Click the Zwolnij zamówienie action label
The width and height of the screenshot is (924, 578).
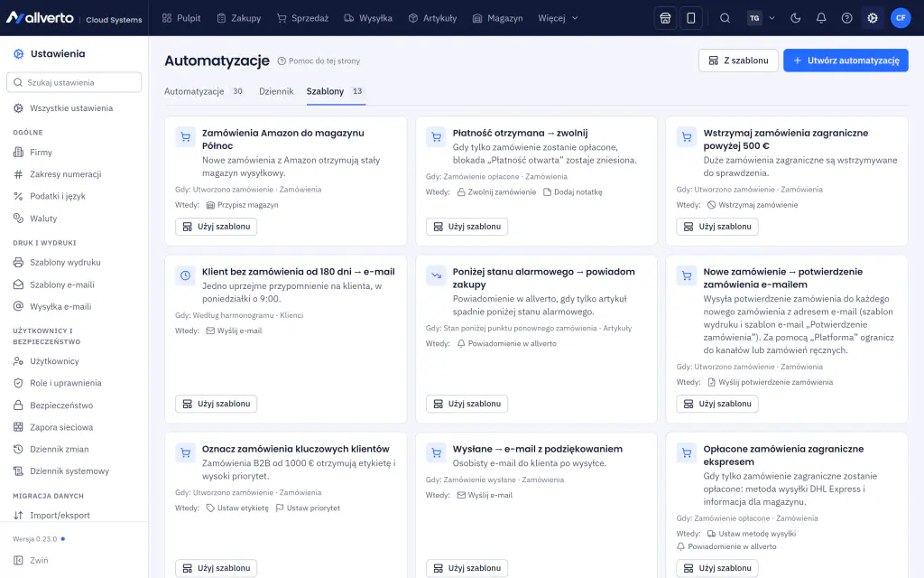pyautogui.click(x=497, y=192)
